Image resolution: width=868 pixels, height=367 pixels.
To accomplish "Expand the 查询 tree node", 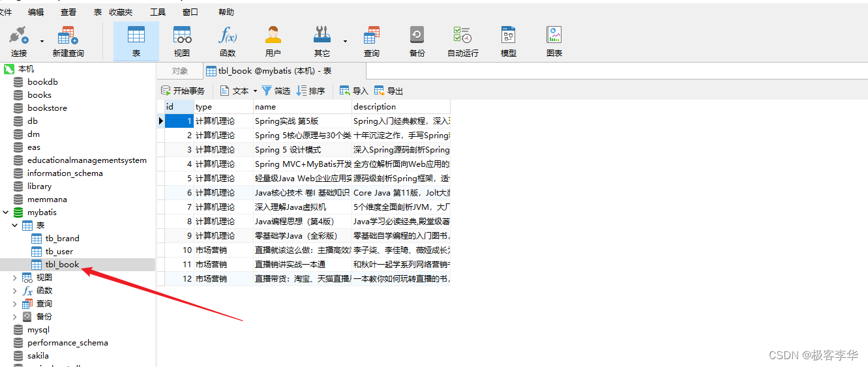I will tap(15, 303).
